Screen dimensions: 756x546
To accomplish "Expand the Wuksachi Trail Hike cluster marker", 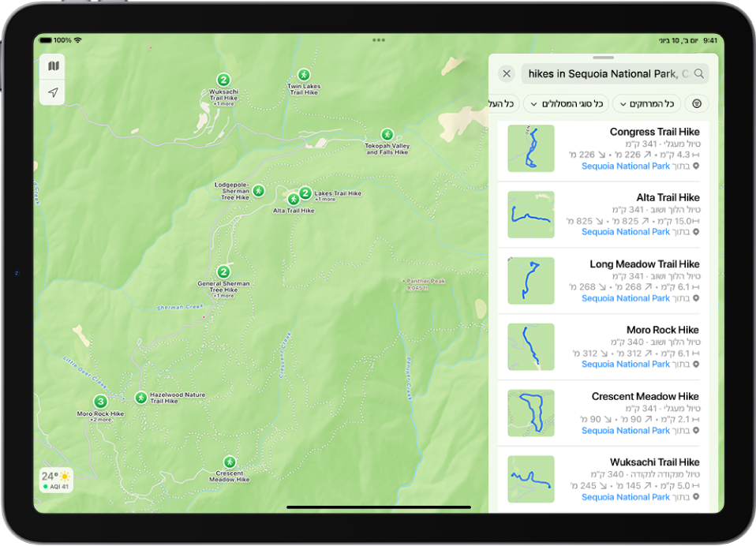I will (224, 80).
